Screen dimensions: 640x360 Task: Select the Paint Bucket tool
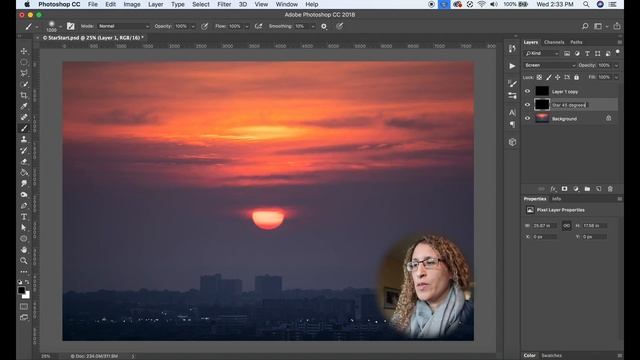pyautogui.click(x=24, y=173)
